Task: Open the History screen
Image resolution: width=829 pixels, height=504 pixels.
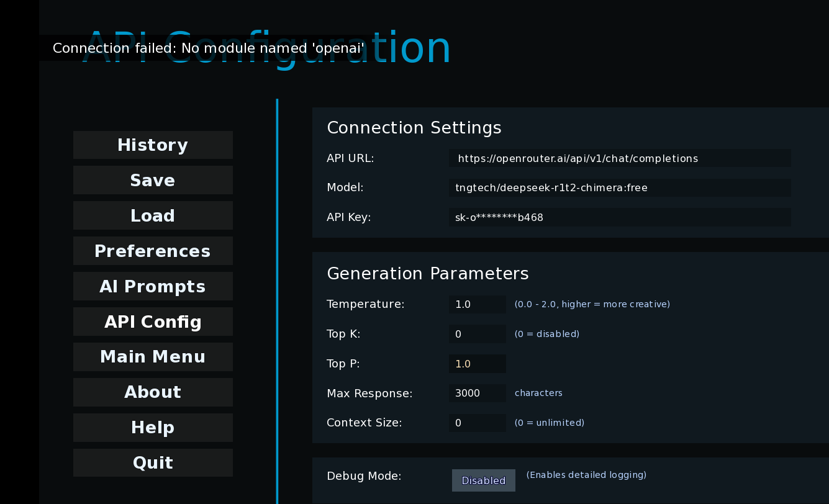Action: coord(153,145)
